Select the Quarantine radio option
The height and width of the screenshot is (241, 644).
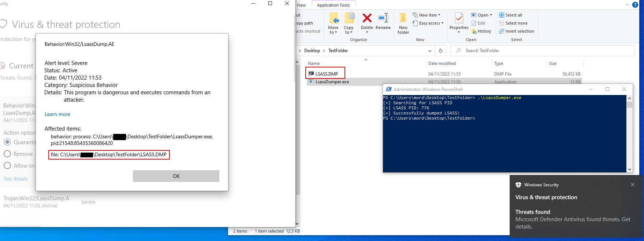click(x=7, y=142)
